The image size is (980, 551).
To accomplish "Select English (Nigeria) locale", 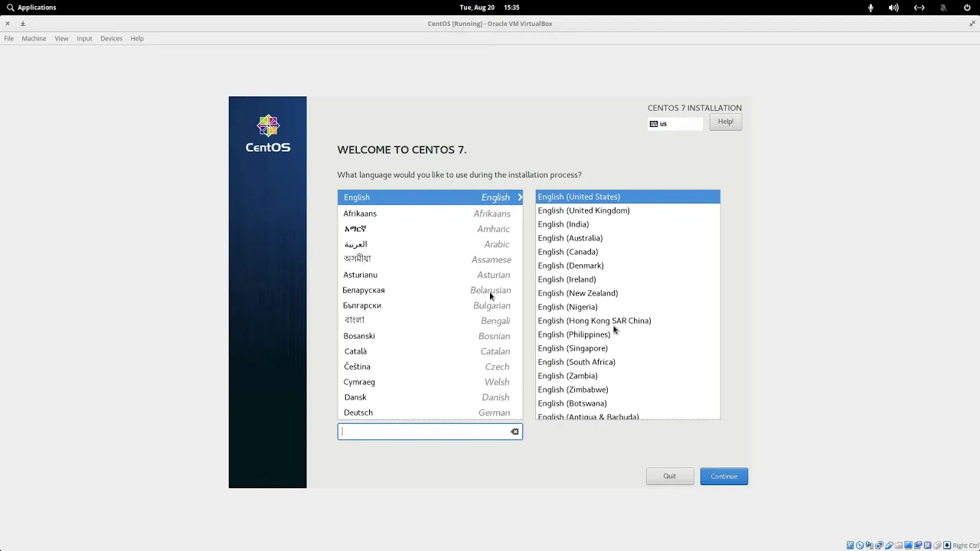I will [628, 307].
